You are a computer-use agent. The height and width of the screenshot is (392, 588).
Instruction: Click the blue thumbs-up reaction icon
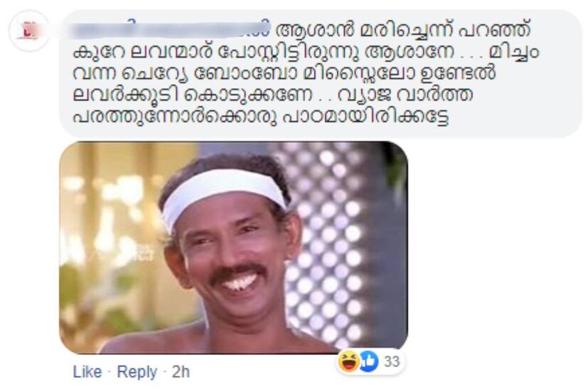(370, 361)
